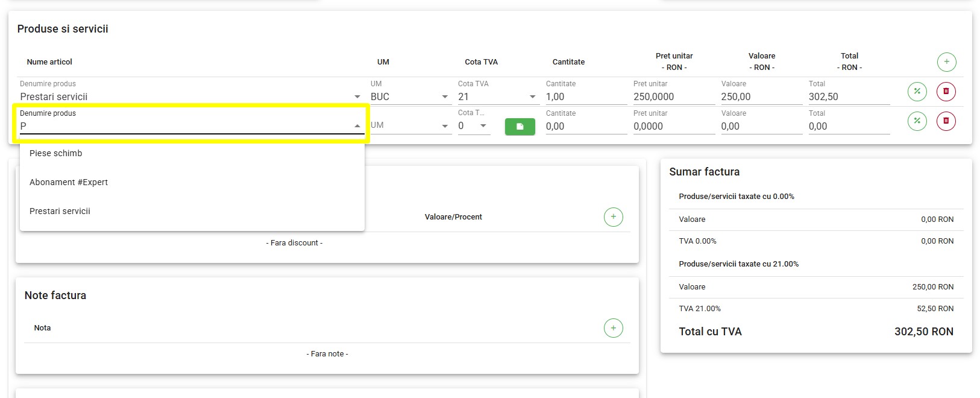Click the add product row plus icon

tap(946, 62)
